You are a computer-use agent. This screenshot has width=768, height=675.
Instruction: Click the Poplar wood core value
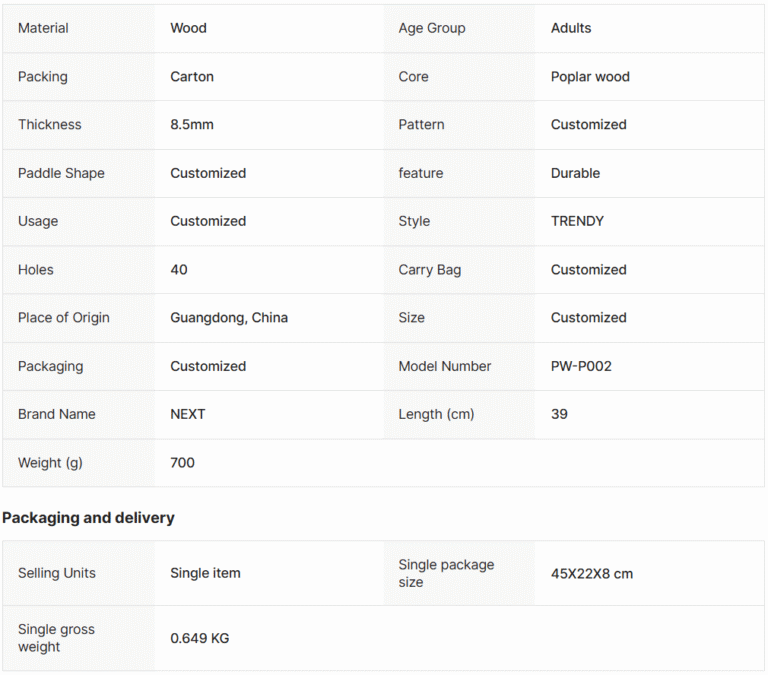click(590, 77)
